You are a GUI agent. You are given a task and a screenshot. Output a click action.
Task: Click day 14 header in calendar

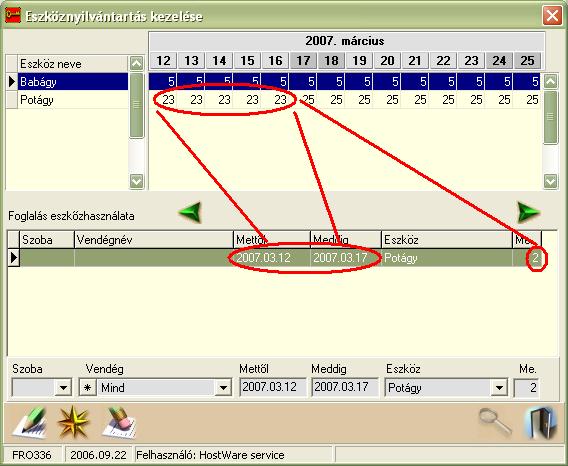pyautogui.click(x=220, y=61)
